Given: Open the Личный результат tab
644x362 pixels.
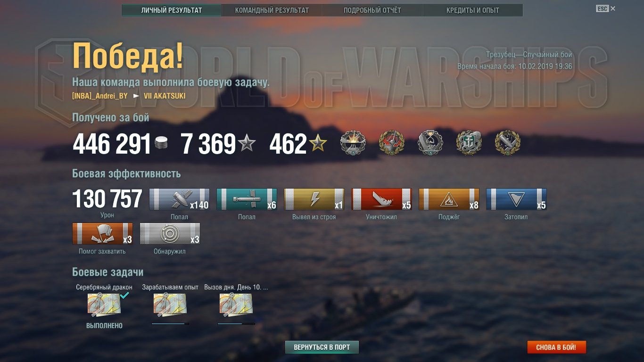Looking at the screenshot, I should tap(172, 10).
